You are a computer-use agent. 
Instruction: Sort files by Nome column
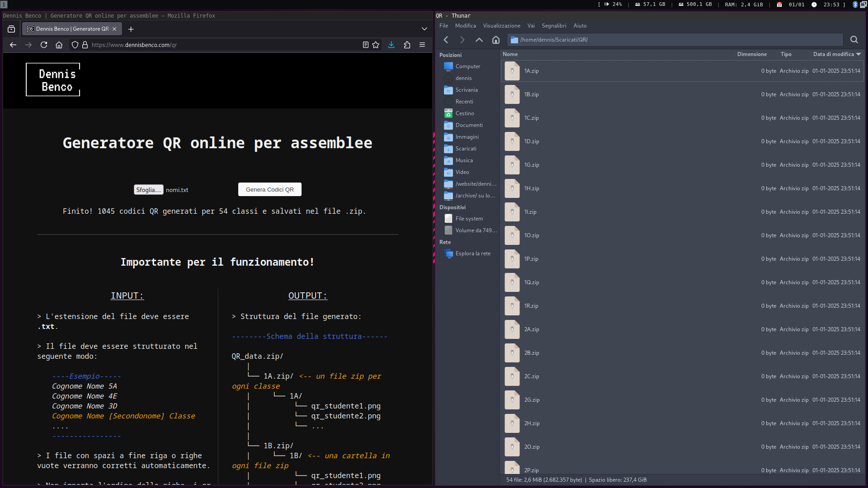[x=618, y=54]
